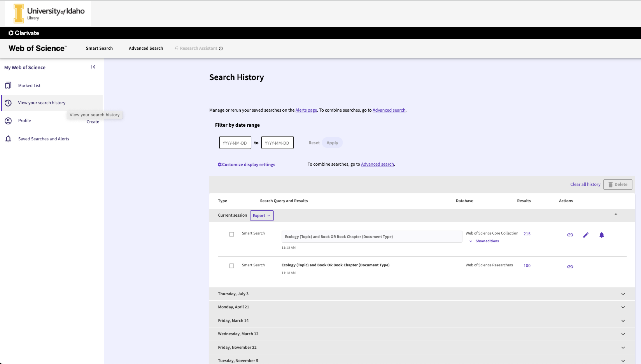
Task: Click the Search Query and Results column header
Action: (284, 201)
